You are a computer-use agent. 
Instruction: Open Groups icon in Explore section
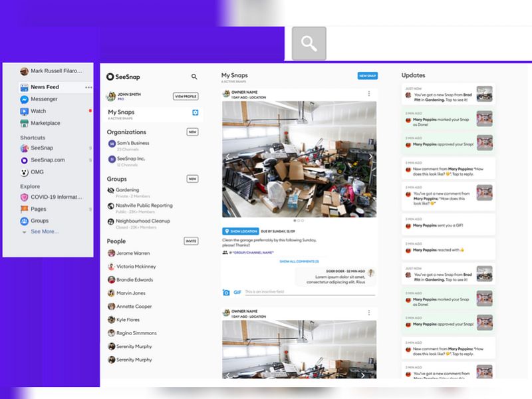click(x=24, y=221)
